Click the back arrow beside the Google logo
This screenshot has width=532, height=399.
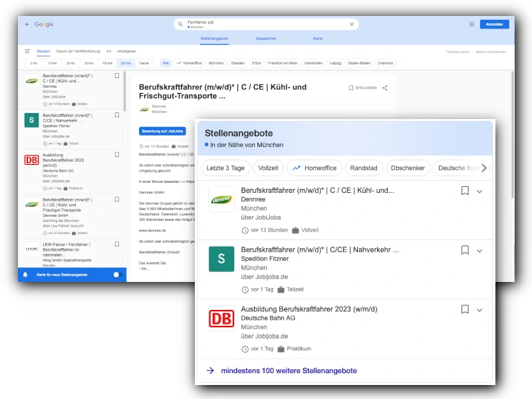pyautogui.click(x=27, y=24)
